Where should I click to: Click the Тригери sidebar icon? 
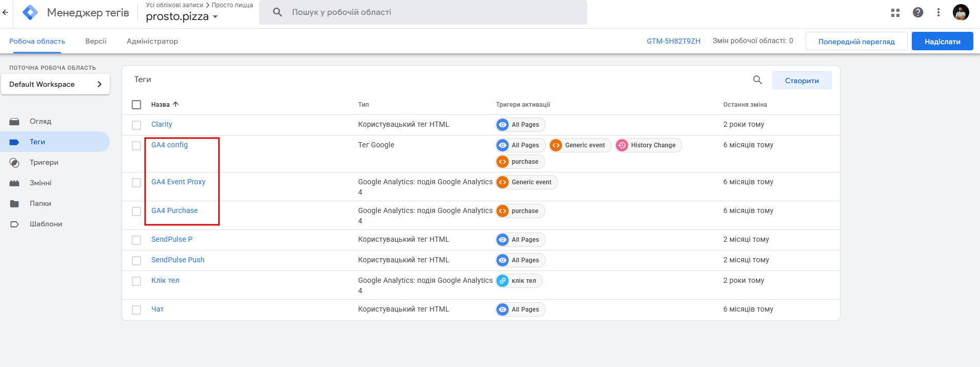[14, 163]
